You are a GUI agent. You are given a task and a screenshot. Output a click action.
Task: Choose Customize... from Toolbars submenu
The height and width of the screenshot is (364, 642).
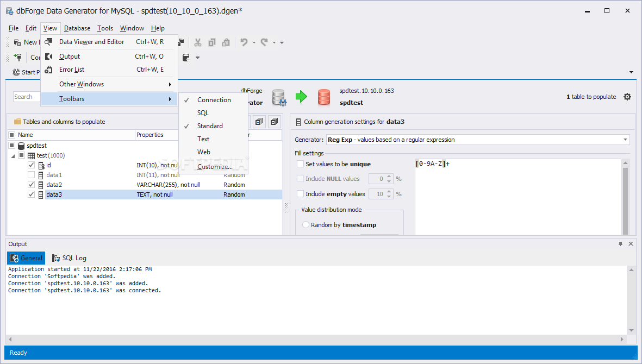coord(213,166)
